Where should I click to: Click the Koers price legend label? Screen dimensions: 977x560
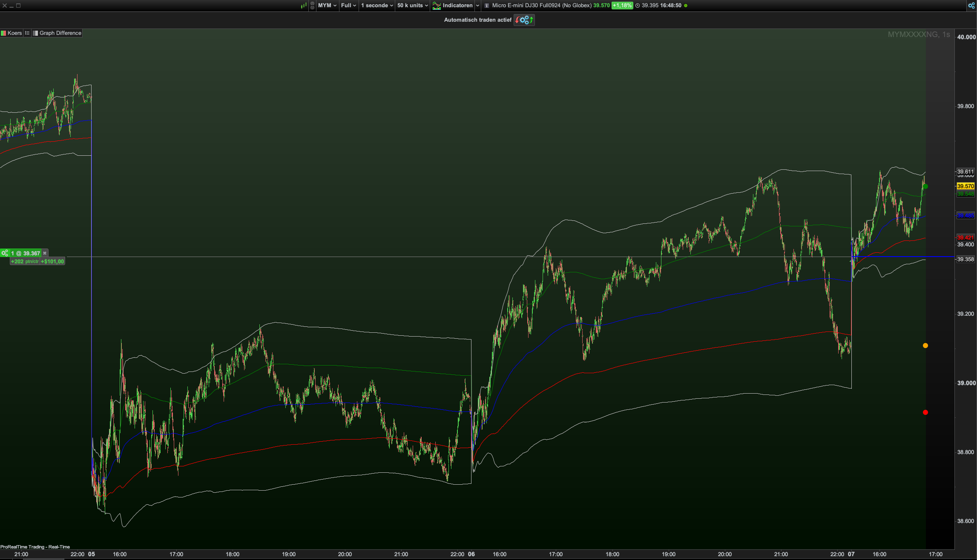[14, 33]
